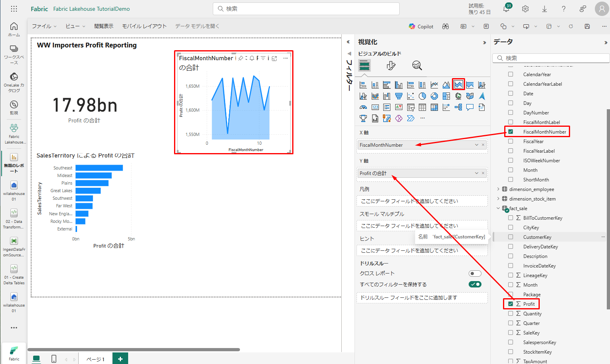The image size is (610, 364).
Task: Refresh visuals with the circular arrow icon
Action: click(571, 26)
